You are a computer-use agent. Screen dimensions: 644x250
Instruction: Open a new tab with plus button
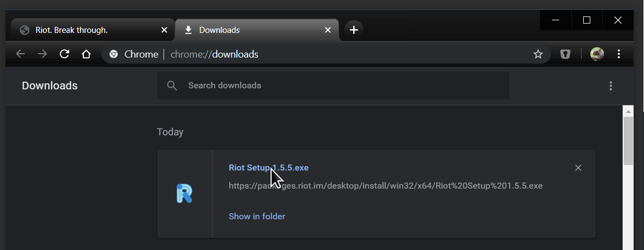(354, 30)
